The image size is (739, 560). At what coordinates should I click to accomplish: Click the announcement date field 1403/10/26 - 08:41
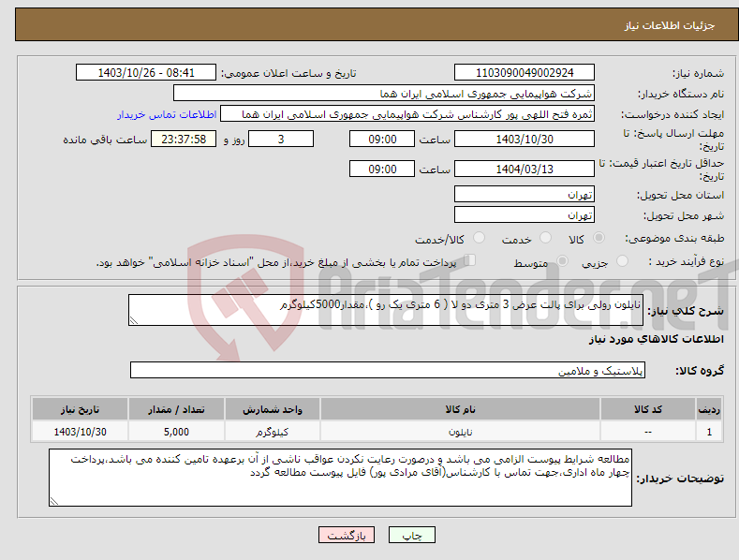tap(145, 73)
